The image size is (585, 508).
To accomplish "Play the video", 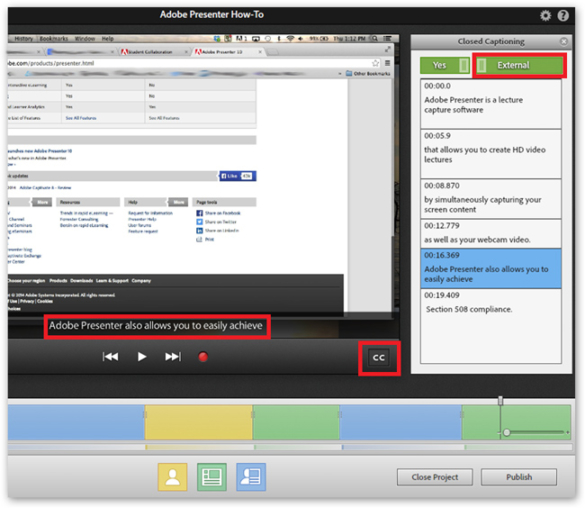I will [x=141, y=357].
